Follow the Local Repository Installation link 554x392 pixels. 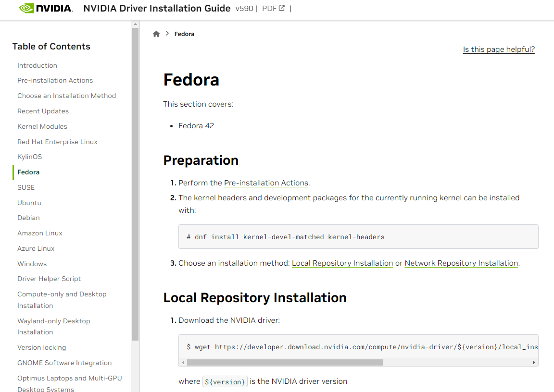342,263
